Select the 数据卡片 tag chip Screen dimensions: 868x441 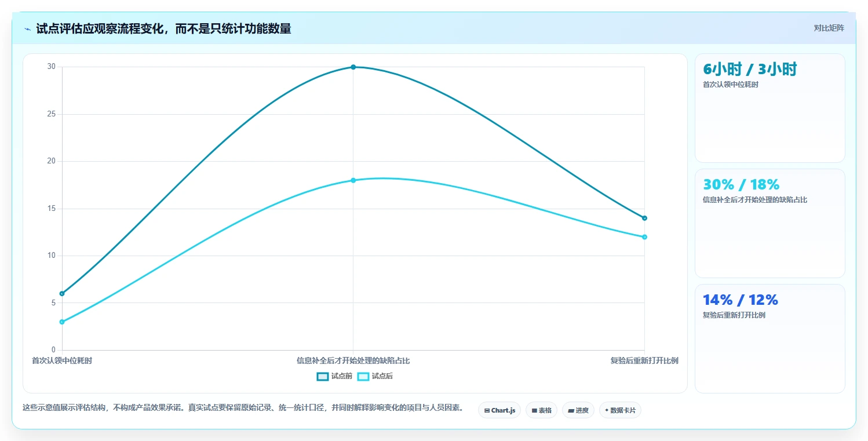point(620,410)
